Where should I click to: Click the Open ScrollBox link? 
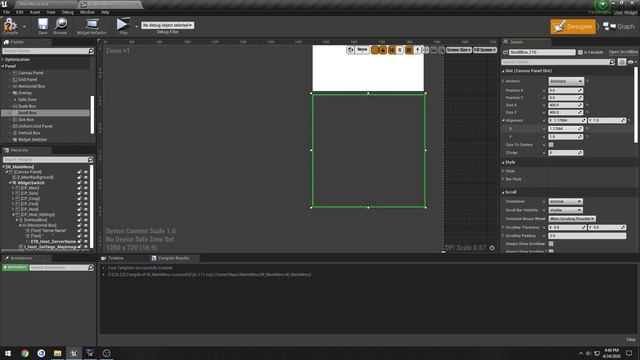tap(623, 52)
